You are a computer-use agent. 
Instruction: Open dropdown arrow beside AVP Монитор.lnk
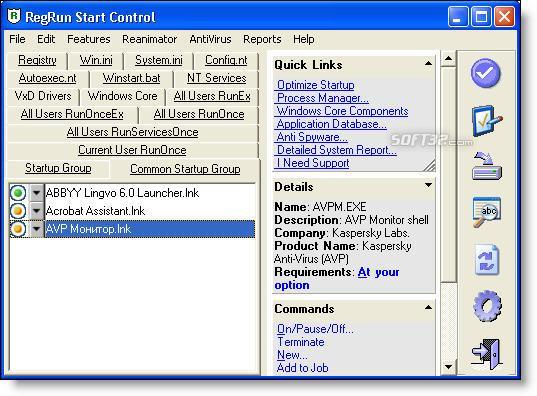[x=36, y=229]
